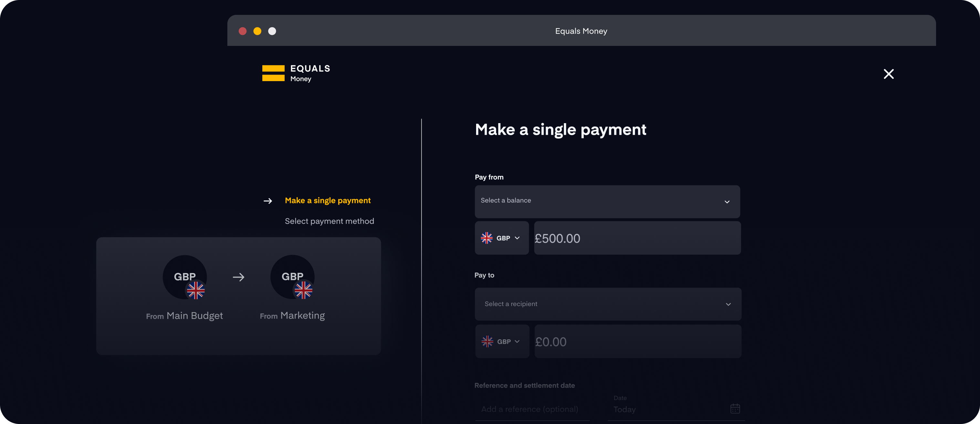This screenshot has width=980, height=424.
Task: Open the Select a balance dropdown
Action: point(607,201)
